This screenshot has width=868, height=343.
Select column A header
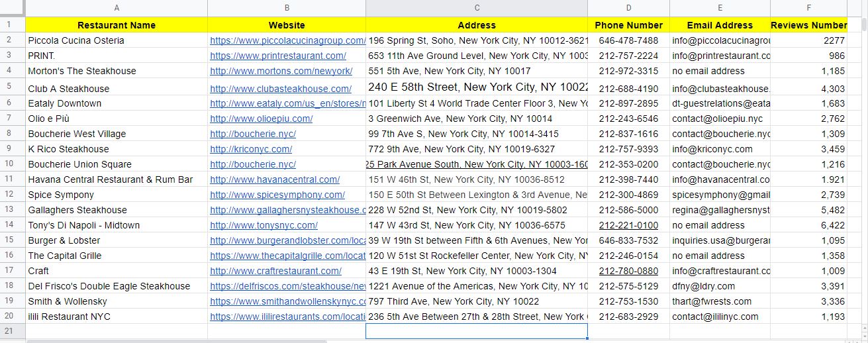pyautogui.click(x=117, y=8)
